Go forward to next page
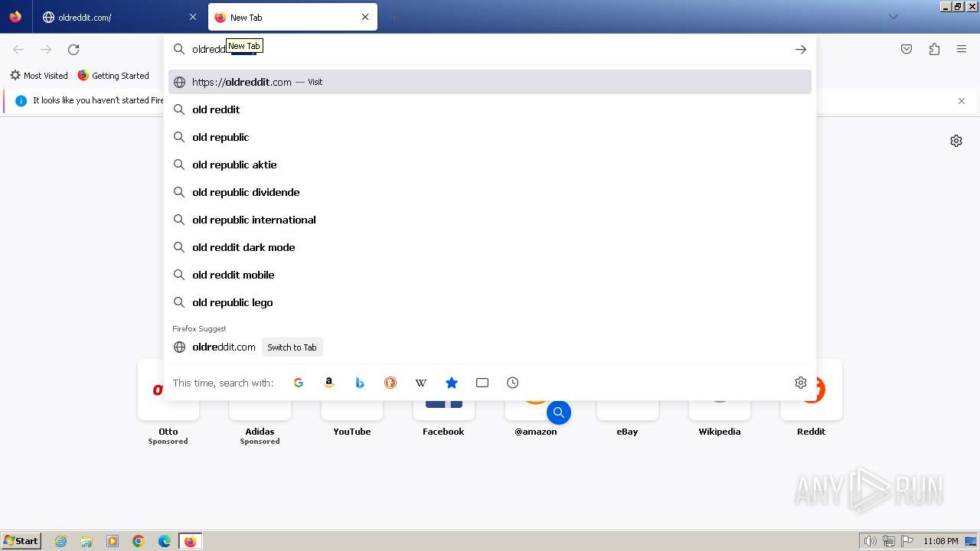The height and width of the screenshot is (551, 980). pyautogui.click(x=46, y=49)
